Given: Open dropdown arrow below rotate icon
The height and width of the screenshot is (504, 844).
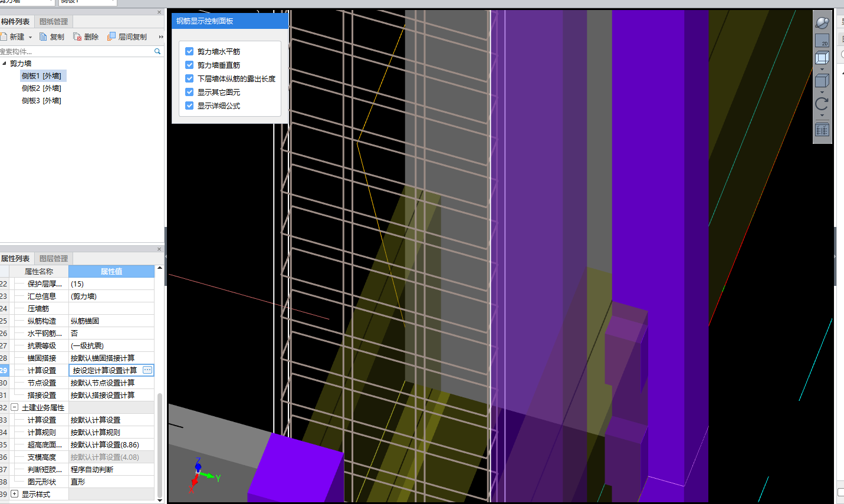Looking at the screenshot, I should [x=822, y=116].
